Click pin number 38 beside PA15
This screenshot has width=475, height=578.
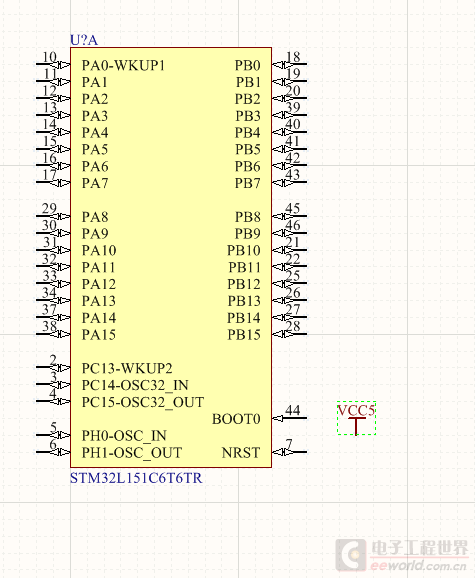pos(49,326)
